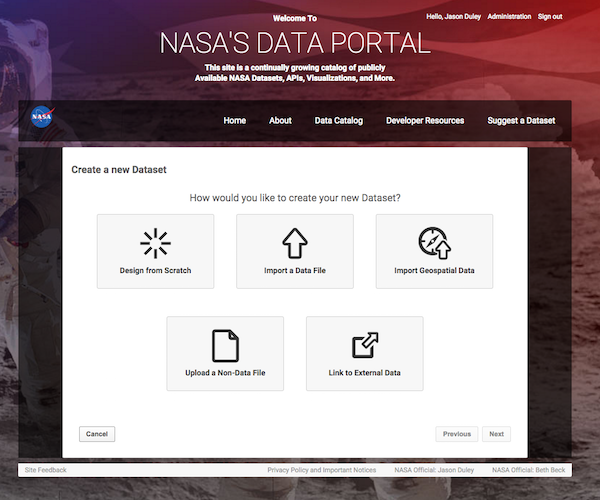
Task: Open Privacy Policy and Important Notices
Action: 321,470
